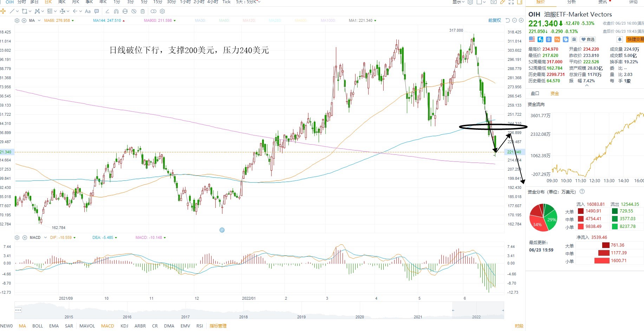The image size is (644, 331).
Task: Switch to 月K monthly chart
Action: 76,2
